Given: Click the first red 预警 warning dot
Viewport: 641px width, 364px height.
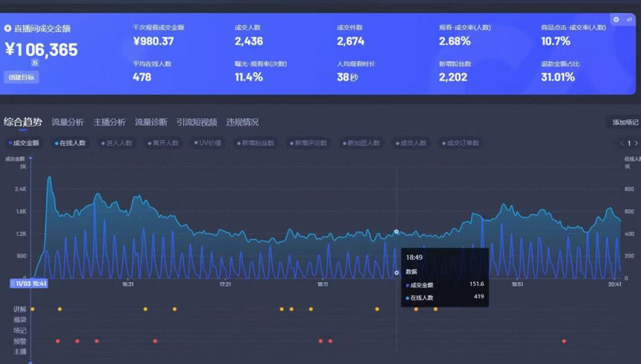Looking at the screenshot, I should click(x=57, y=342).
